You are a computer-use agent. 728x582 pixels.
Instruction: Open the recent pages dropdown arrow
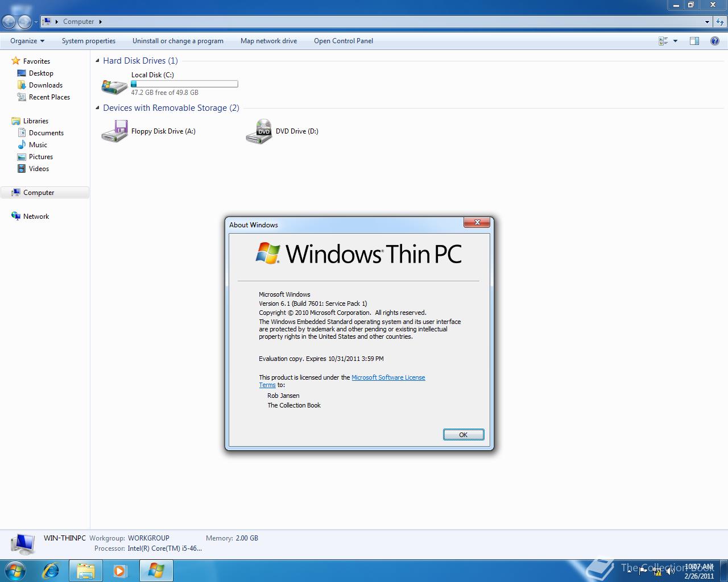36,22
